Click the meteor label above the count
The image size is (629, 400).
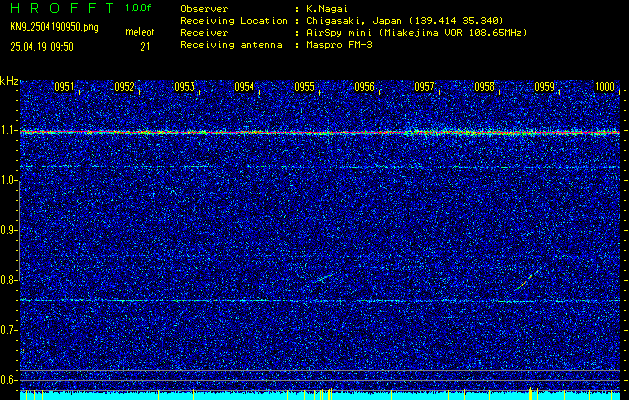click(x=140, y=32)
